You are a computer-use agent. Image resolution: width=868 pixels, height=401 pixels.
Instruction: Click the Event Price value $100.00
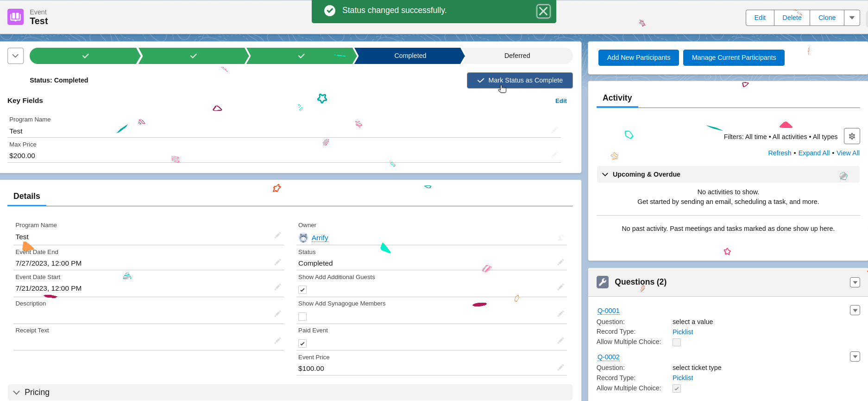[x=311, y=369]
